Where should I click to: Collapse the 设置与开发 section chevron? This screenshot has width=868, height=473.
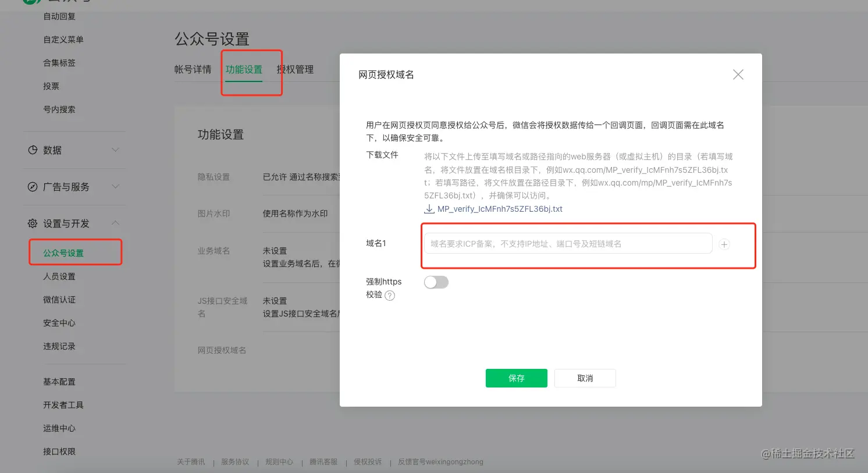[x=115, y=223]
